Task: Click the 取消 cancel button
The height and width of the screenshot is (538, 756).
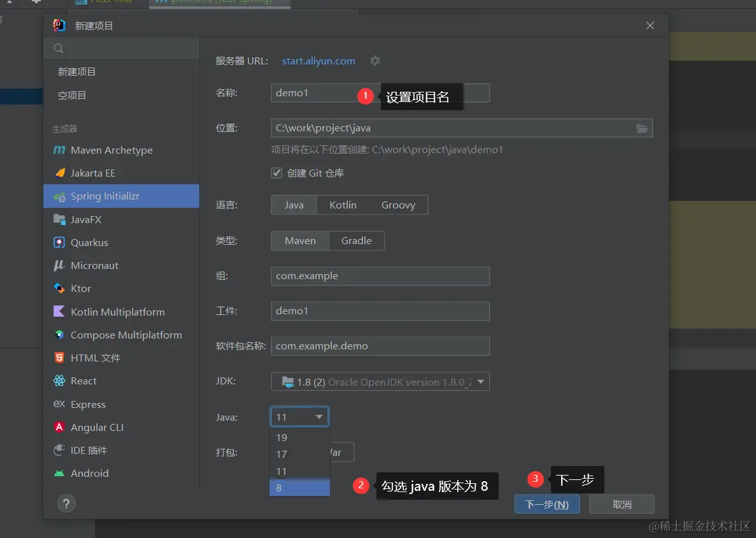Action: 622,504
